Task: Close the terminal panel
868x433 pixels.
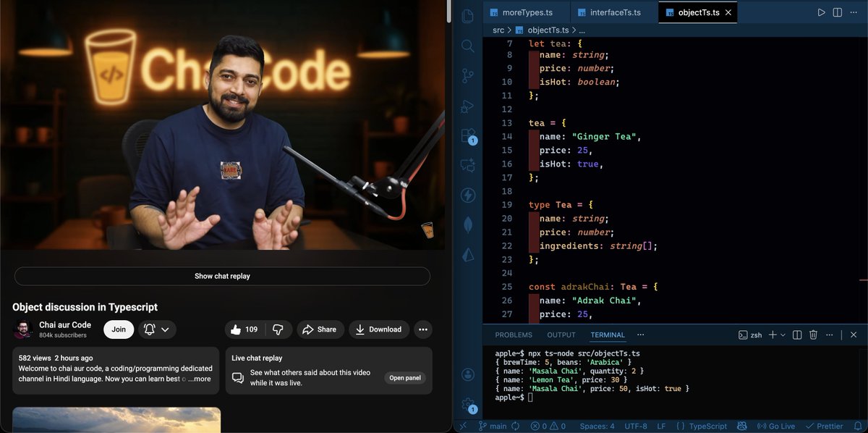Action: pos(854,335)
